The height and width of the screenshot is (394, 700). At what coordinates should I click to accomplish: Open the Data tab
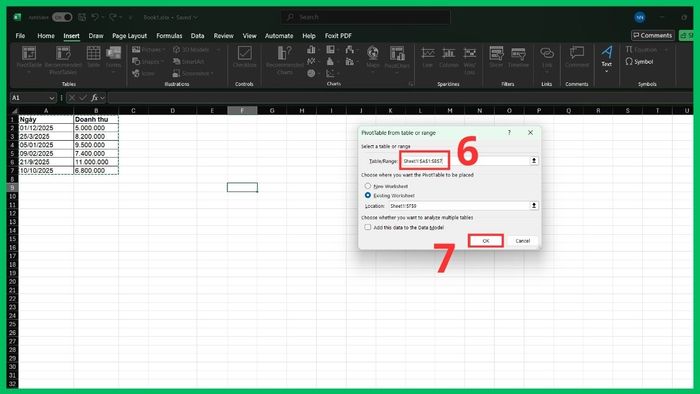197,36
